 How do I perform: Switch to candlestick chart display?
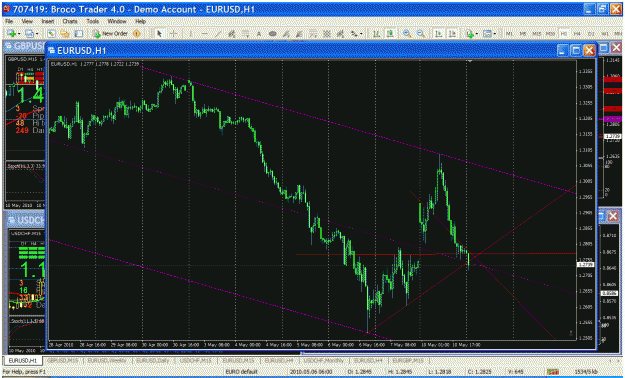tap(390, 34)
